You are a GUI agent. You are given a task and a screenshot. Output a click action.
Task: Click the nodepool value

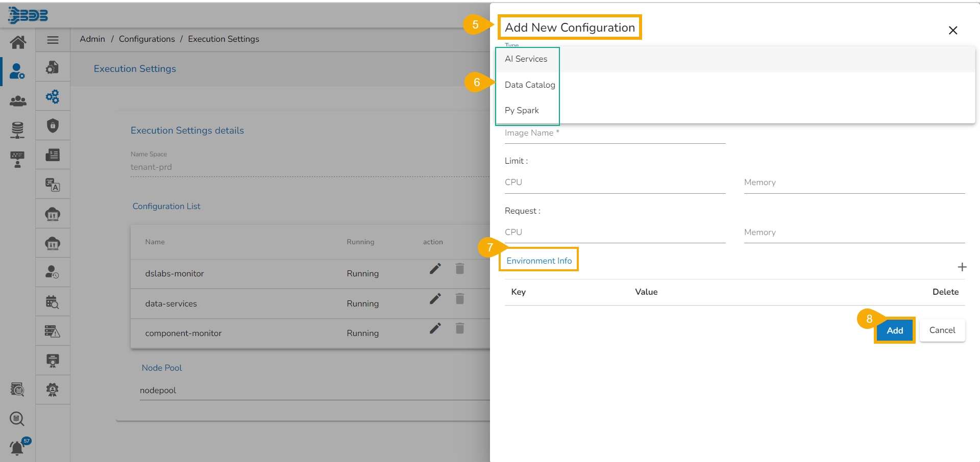pos(158,391)
